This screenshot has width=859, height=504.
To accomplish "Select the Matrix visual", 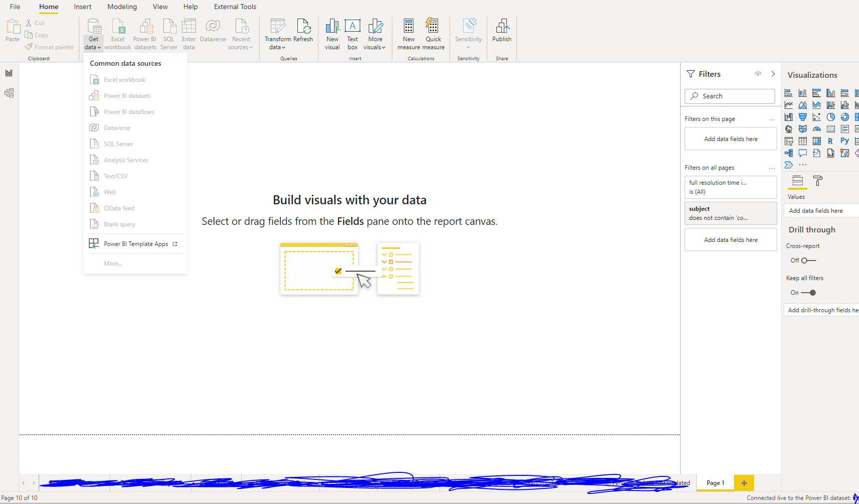I will [x=817, y=141].
